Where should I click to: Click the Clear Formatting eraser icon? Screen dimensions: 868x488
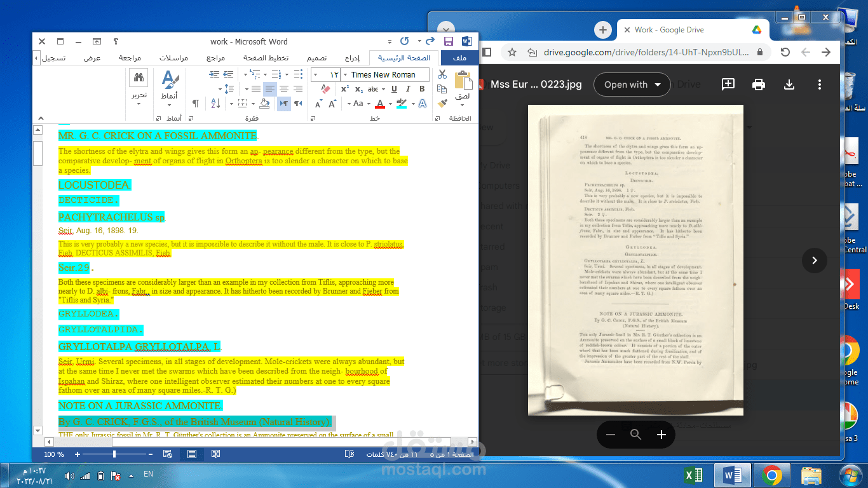326,89
